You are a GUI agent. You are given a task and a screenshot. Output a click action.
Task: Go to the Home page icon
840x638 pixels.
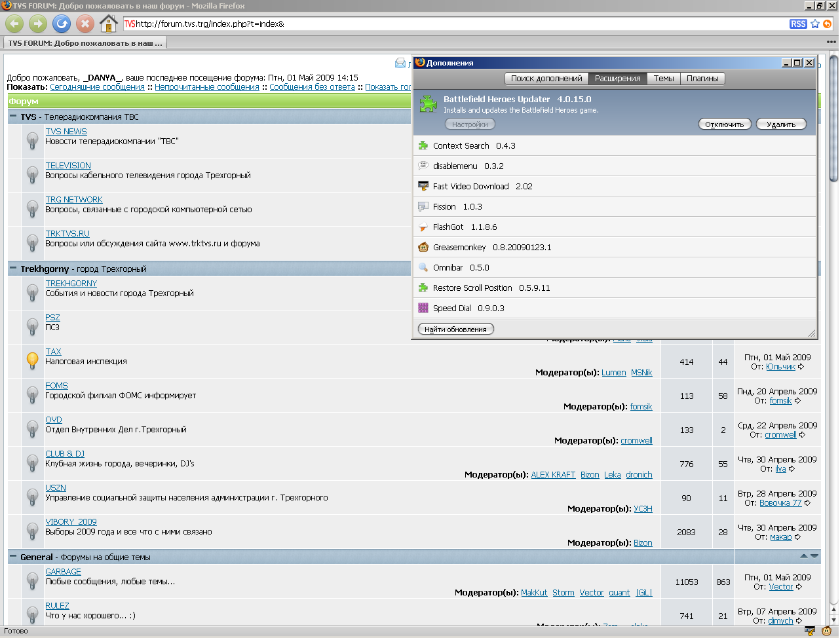[x=108, y=24]
